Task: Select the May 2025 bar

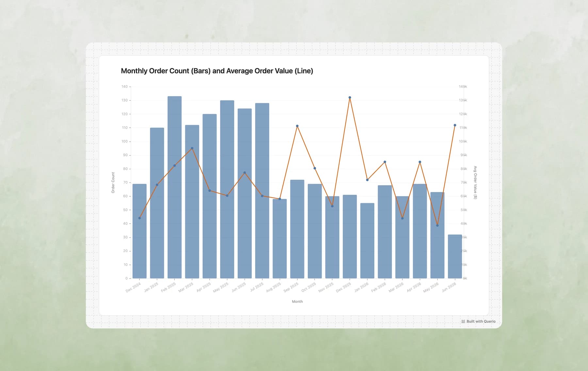Action: (x=227, y=189)
